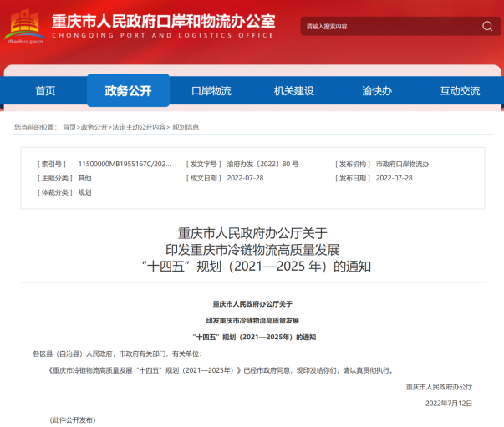504x427 pixels.
Task: Click the 规划信息 breadcrumb link
Action: pyautogui.click(x=186, y=127)
